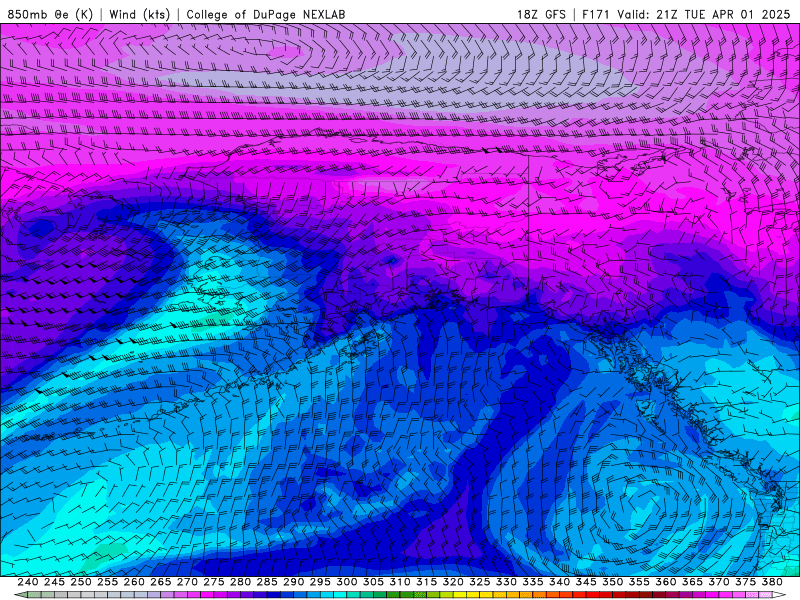Click the 365 value on the color scale
The width and height of the screenshot is (800, 600).
[x=692, y=582]
